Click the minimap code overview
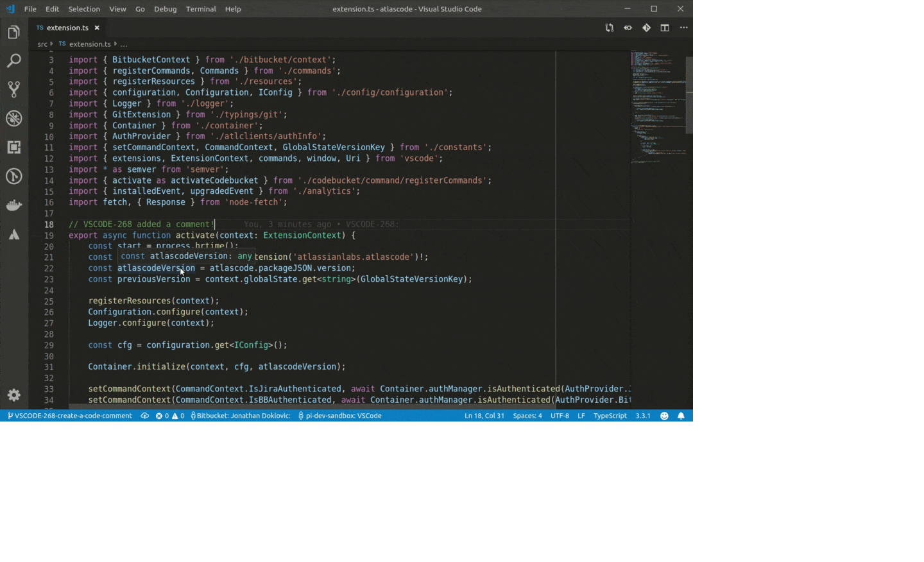Viewport: 924px width, 562px height. (658, 106)
